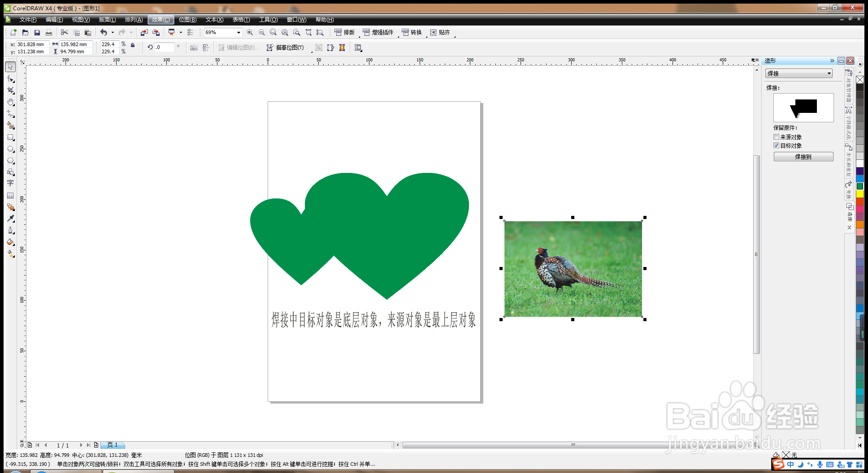Select the Rectangle tool
This screenshot has height=473, width=868.
(x=10, y=138)
